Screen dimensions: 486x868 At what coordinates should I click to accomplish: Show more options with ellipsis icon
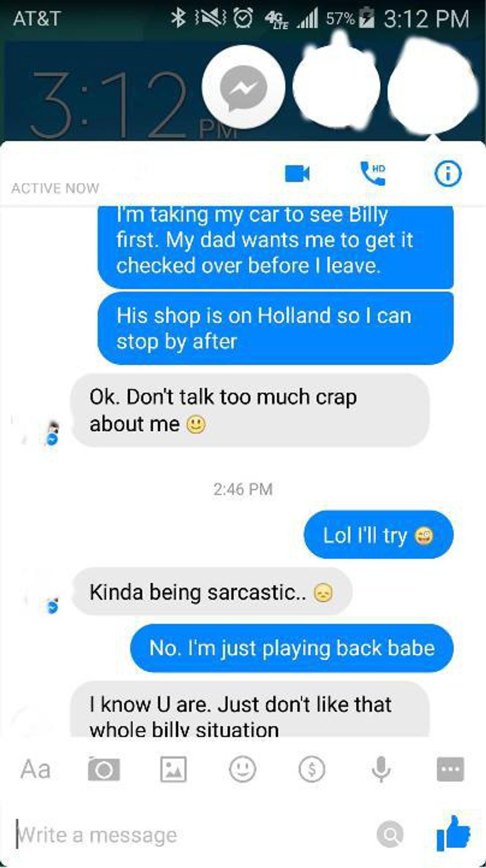(450, 769)
